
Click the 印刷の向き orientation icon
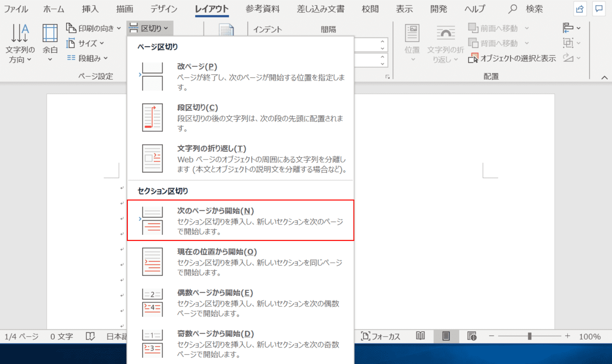point(71,28)
